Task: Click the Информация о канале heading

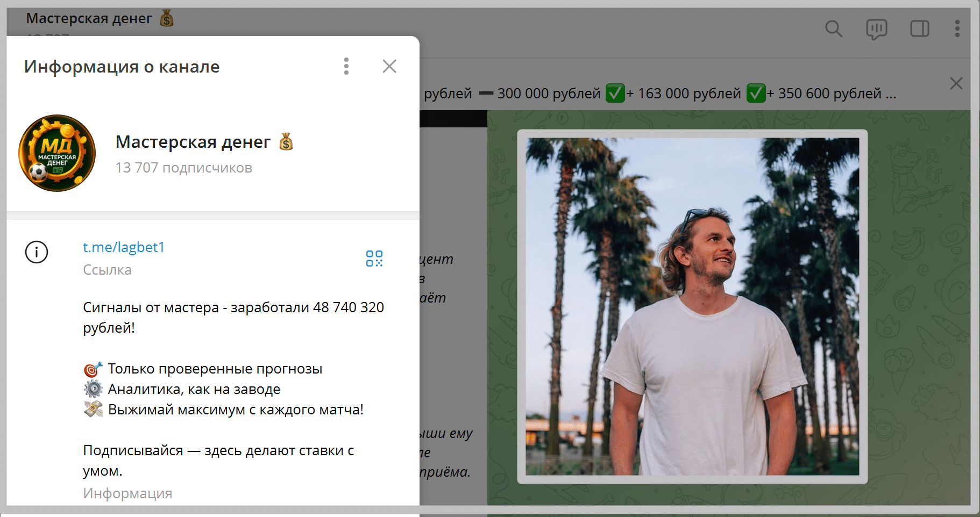Action: coord(122,67)
